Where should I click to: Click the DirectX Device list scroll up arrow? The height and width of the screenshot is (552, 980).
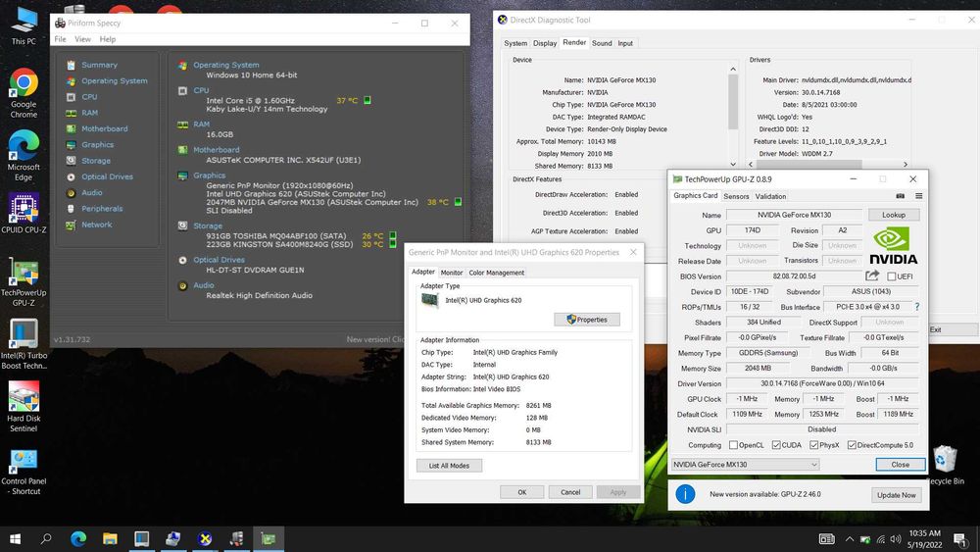click(733, 69)
